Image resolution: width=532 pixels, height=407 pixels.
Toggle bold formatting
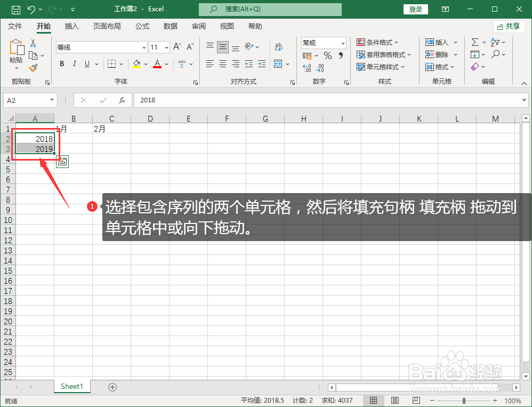(x=62, y=64)
